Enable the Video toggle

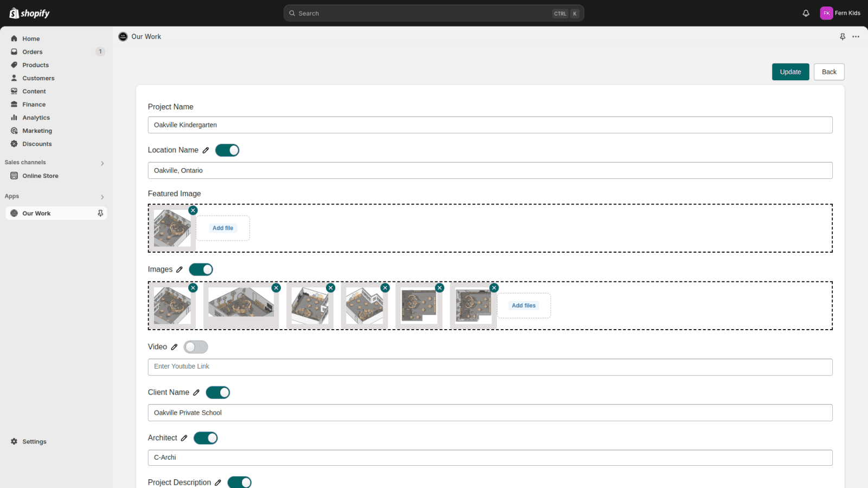[196, 346]
